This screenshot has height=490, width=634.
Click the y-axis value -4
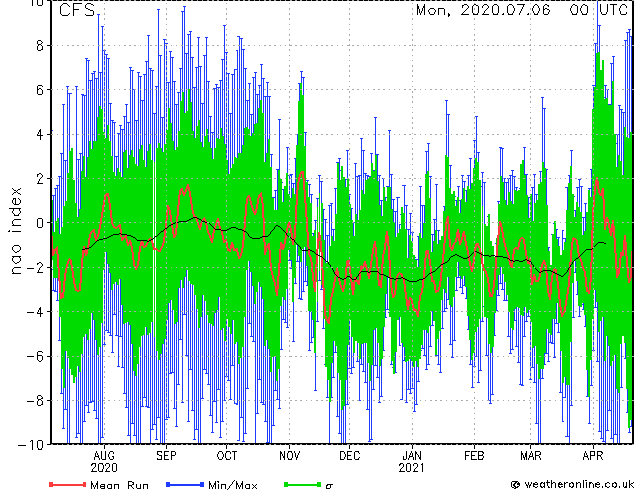pos(35,312)
